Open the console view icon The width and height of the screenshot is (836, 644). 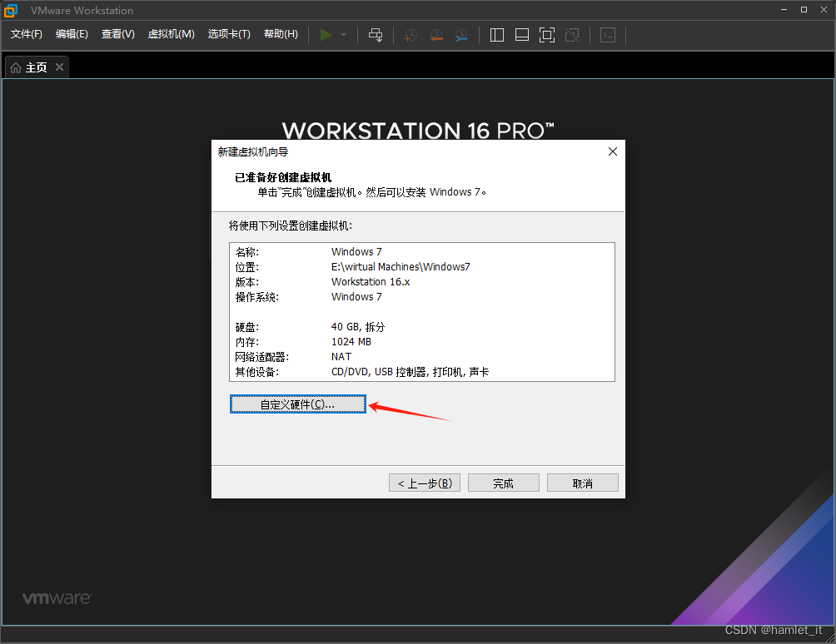(x=608, y=35)
